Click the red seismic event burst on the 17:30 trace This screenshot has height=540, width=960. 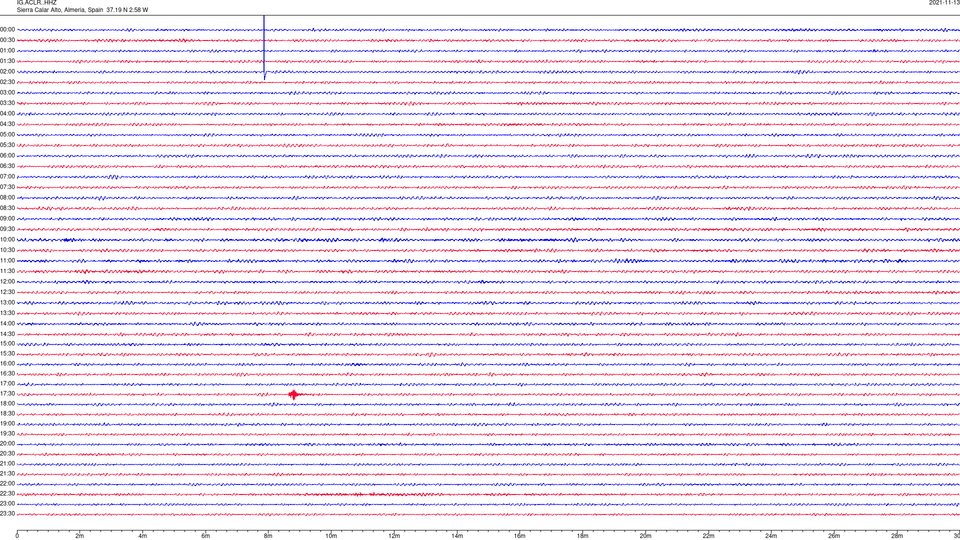tap(294, 395)
